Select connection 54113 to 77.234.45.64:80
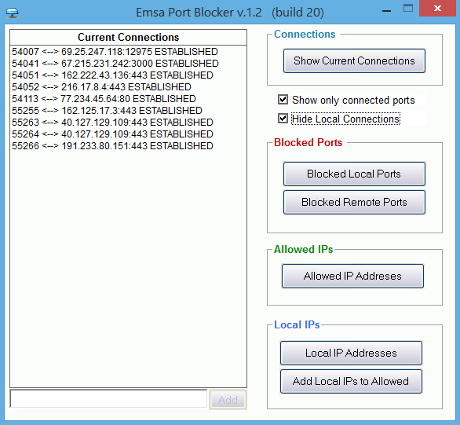The height and width of the screenshot is (425, 460). [x=104, y=99]
